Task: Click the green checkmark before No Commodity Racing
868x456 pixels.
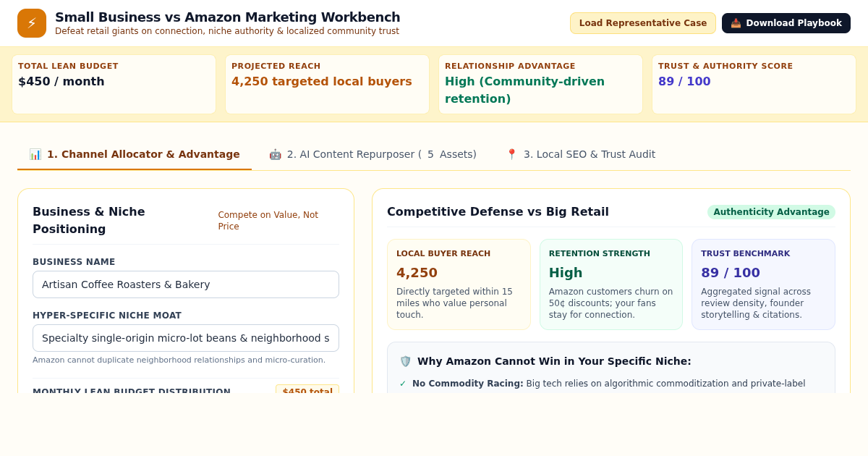Action: 403,384
